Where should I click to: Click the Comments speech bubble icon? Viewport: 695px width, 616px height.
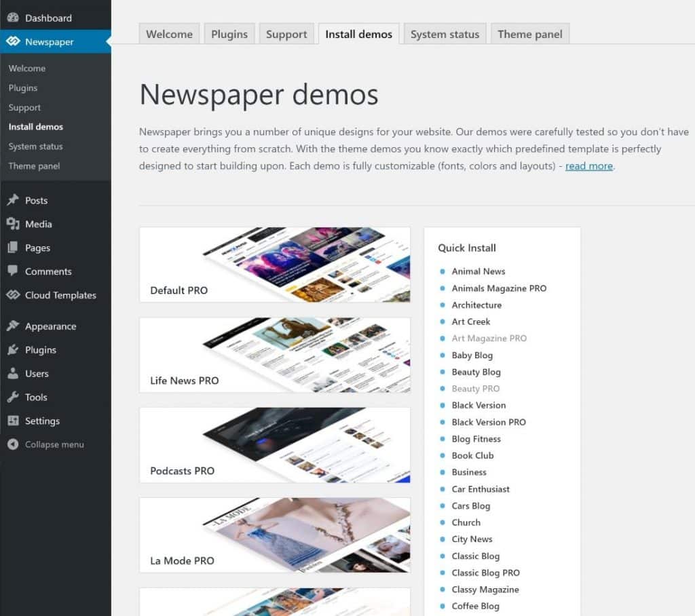[x=13, y=271]
